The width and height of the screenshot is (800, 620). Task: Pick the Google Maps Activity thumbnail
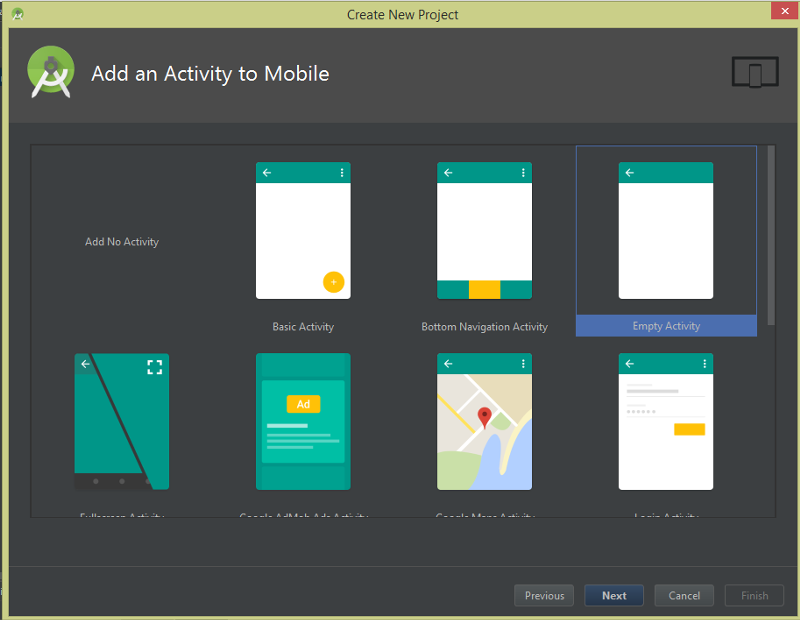(484, 421)
